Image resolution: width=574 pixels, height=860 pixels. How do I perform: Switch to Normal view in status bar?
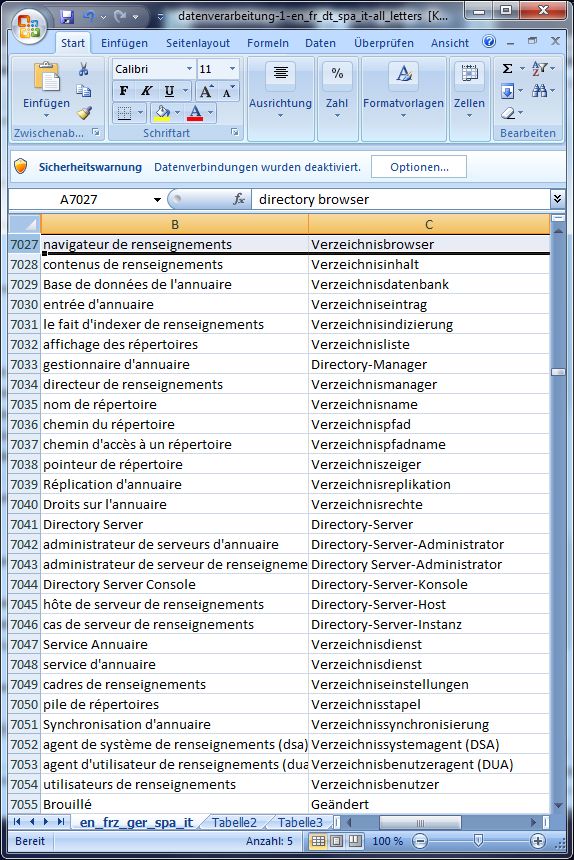[318, 841]
